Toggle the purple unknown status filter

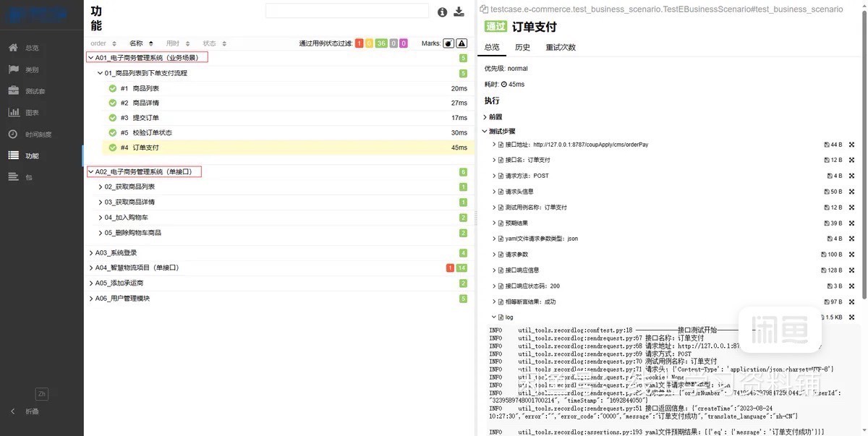(x=404, y=43)
